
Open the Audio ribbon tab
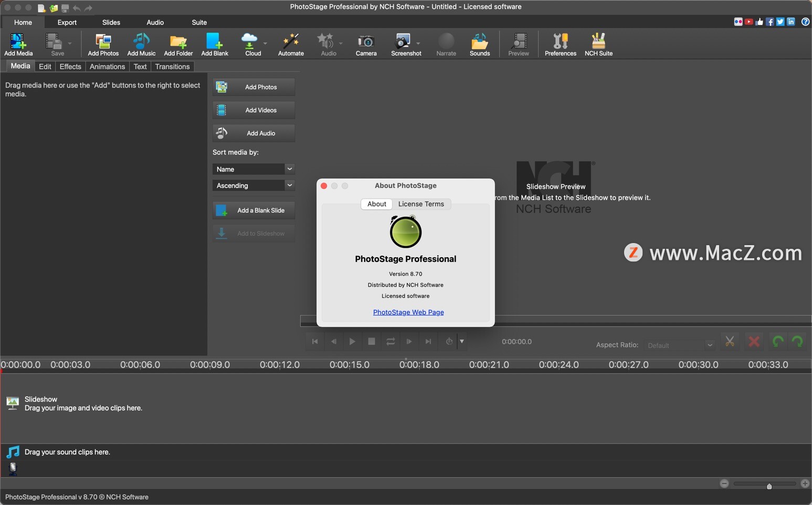pos(155,22)
